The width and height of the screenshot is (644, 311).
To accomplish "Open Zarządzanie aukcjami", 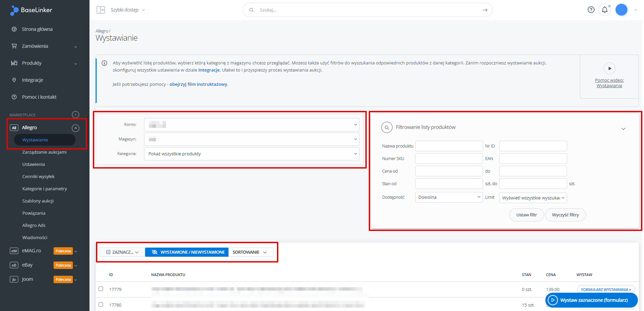I will click(44, 152).
